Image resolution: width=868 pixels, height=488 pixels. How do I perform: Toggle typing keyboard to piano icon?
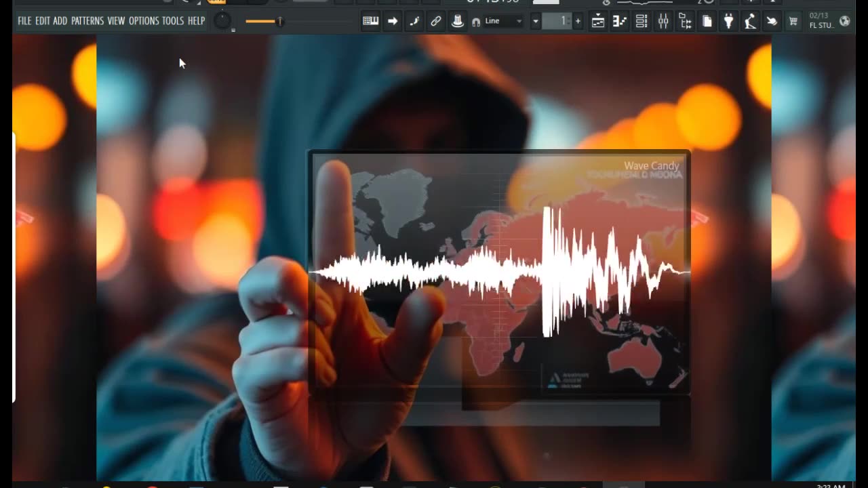coord(370,21)
